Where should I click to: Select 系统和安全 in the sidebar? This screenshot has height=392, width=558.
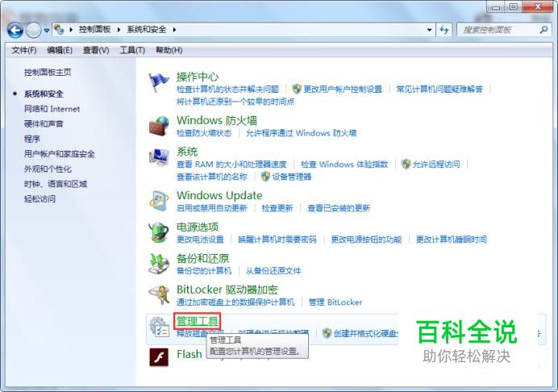(x=44, y=94)
